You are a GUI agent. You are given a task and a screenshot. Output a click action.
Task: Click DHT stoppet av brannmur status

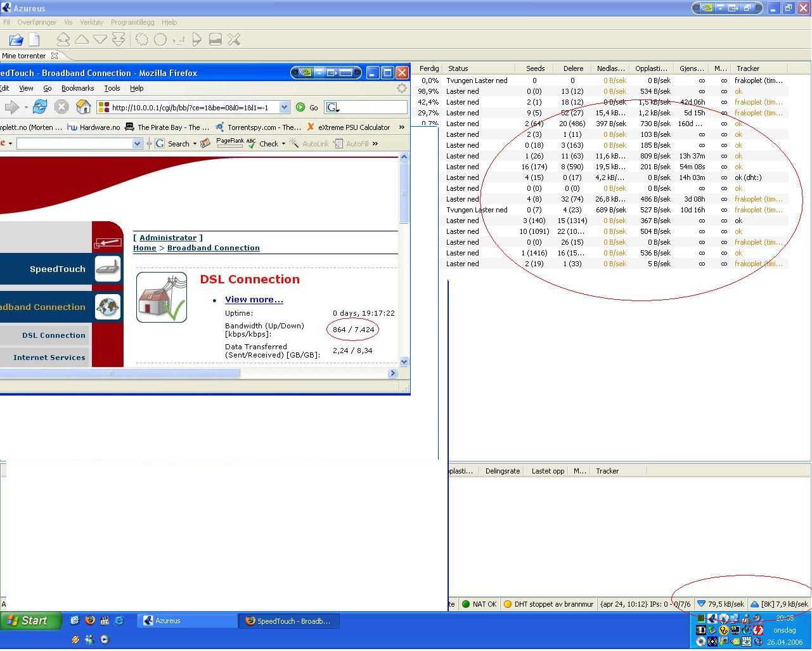(548, 604)
